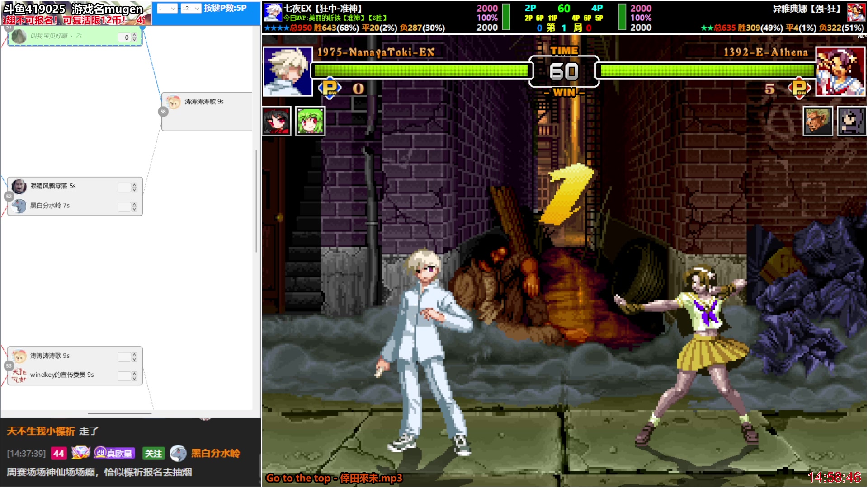The width and height of the screenshot is (868, 488).
Task: Click 涛涛涛涛歌 avatar in match 58
Action: pos(173,102)
